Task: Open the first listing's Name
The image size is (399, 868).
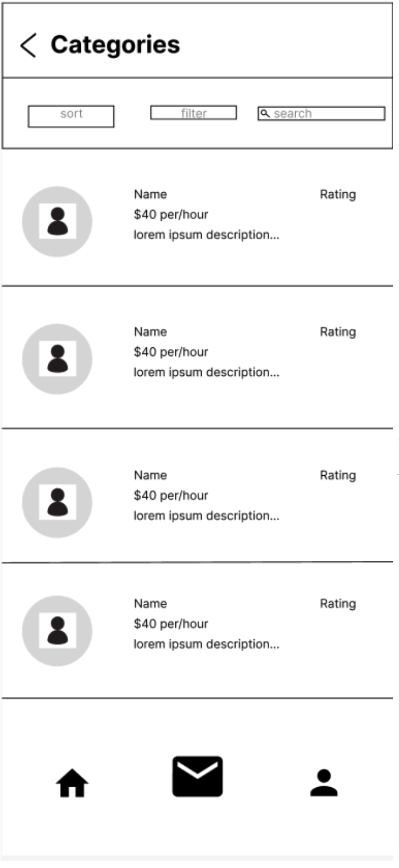Action: 150,194
